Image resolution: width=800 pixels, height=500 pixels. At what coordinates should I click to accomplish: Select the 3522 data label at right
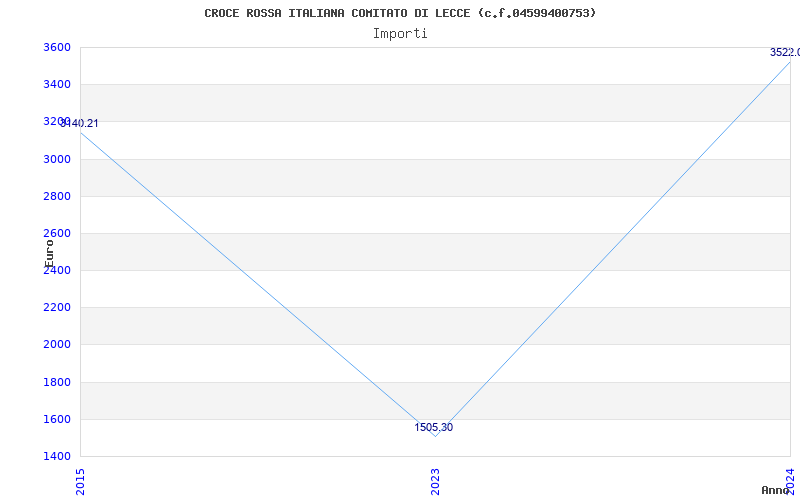click(x=785, y=53)
